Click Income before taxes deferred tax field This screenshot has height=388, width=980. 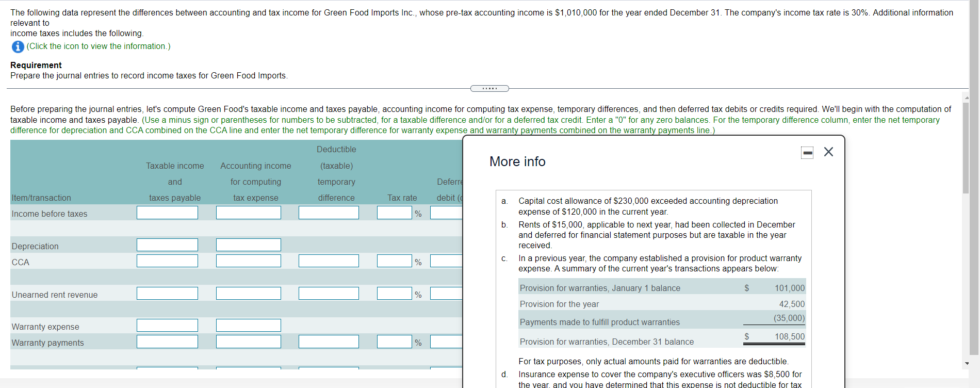click(447, 213)
